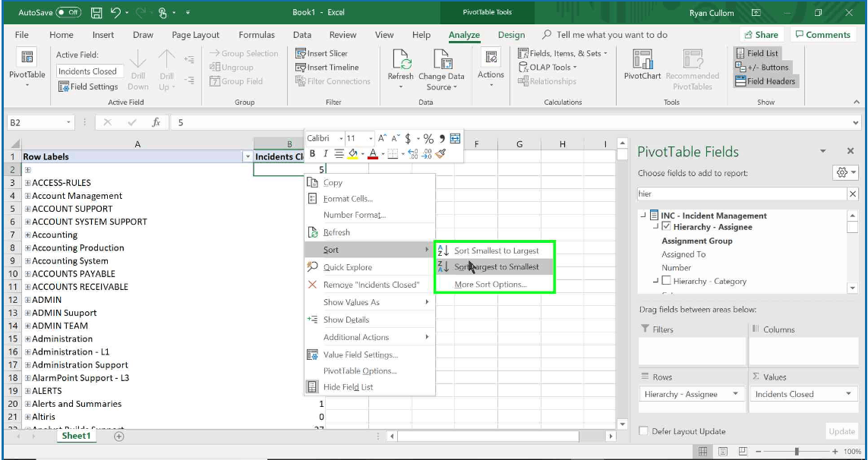The width and height of the screenshot is (868, 460).
Task: Click Remove "Incidents Closed" in the context menu
Action: [369, 285]
